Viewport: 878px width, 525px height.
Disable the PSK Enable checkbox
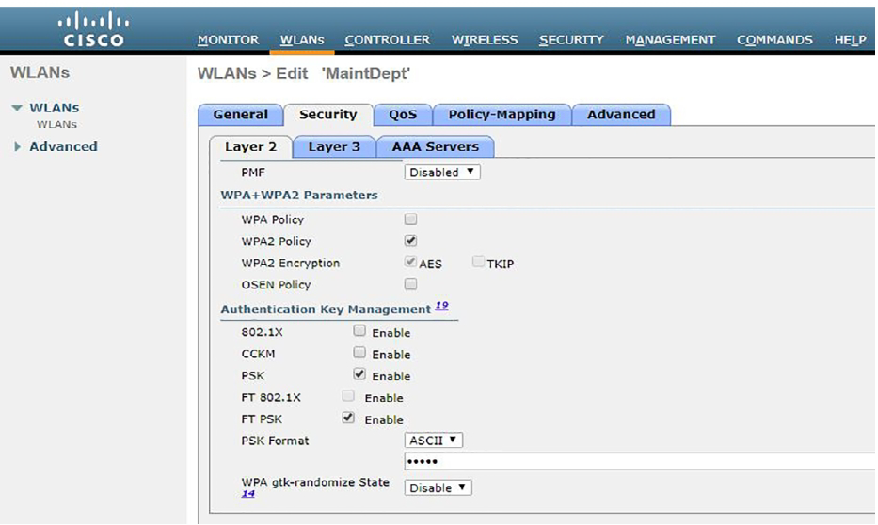[x=359, y=375]
